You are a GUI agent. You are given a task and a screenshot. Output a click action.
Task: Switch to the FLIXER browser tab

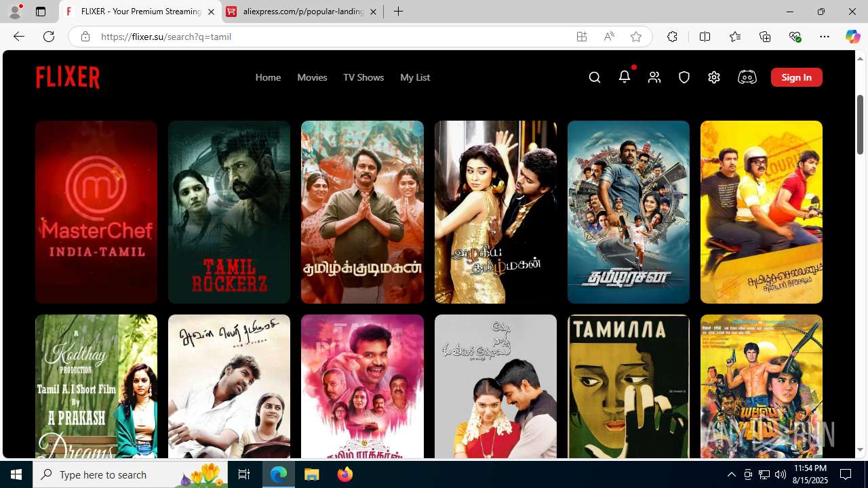[x=140, y=12]
